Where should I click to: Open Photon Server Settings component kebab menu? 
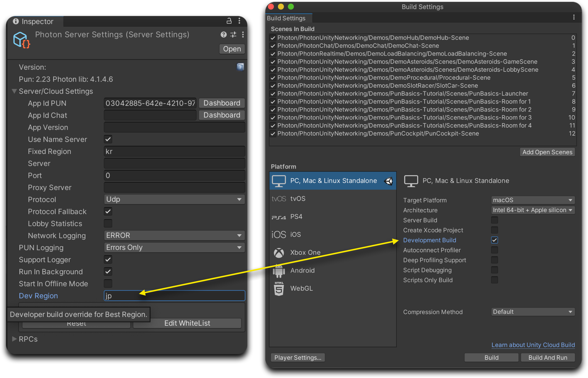click(243, 34)
